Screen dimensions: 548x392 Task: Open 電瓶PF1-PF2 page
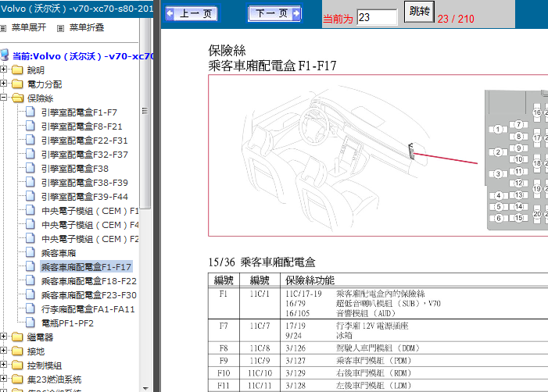click(x=67, y=323)
